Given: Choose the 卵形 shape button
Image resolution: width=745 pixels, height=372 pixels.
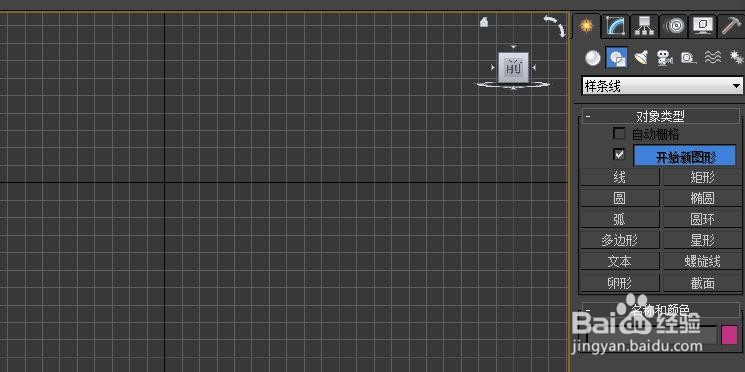Looking at the screenshot, I should pos(620,283).
